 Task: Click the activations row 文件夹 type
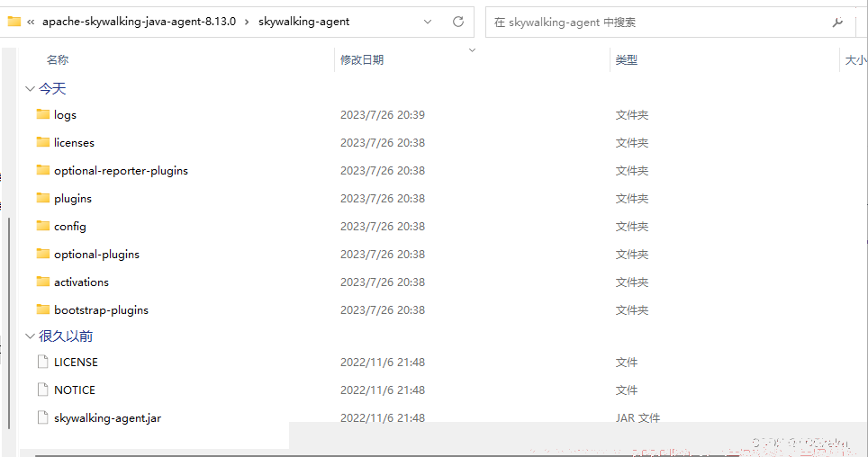tap(632, 282)
